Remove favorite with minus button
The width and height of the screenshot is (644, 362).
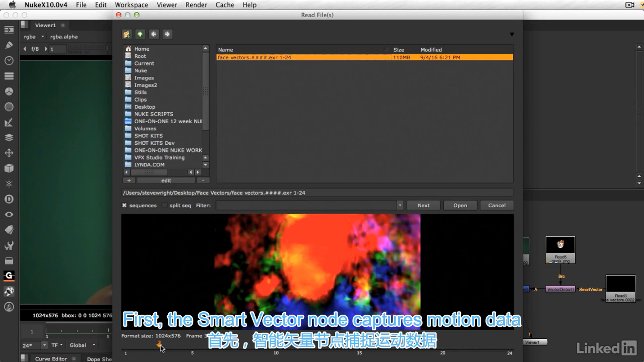click(203, 180)
